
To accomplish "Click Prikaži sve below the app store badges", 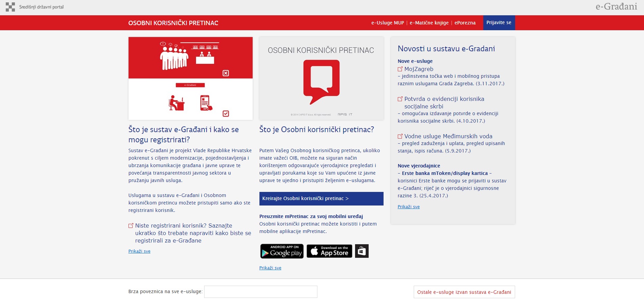I will pos(270,268).
